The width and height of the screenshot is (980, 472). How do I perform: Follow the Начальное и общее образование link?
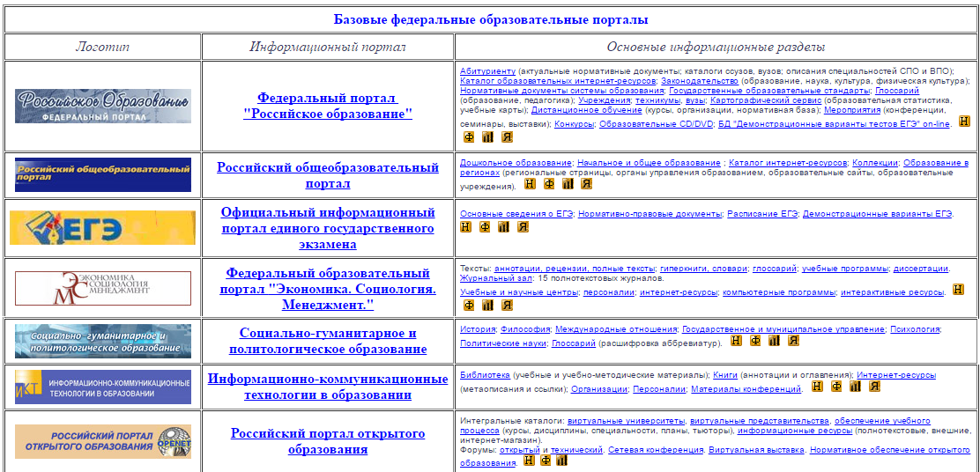coord(649,162)
